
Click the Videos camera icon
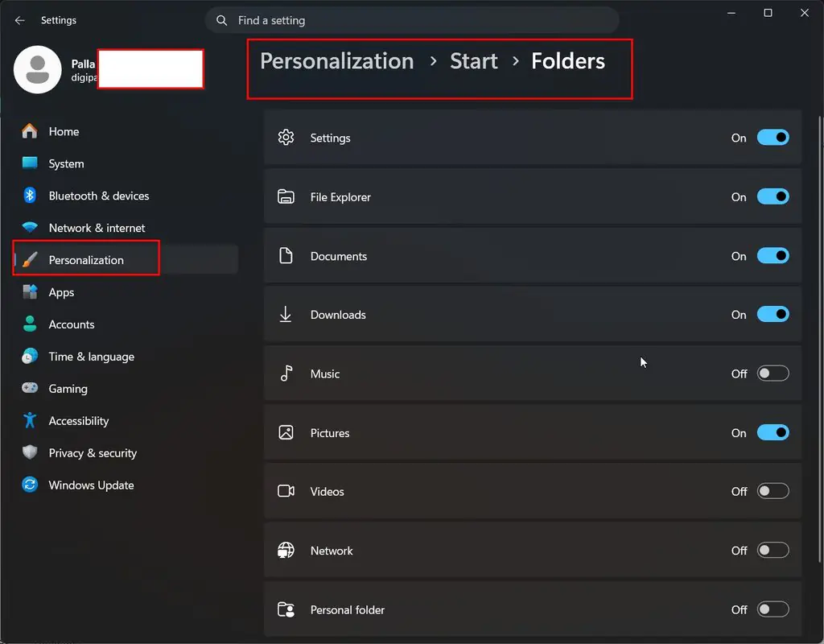pos(286,491)
